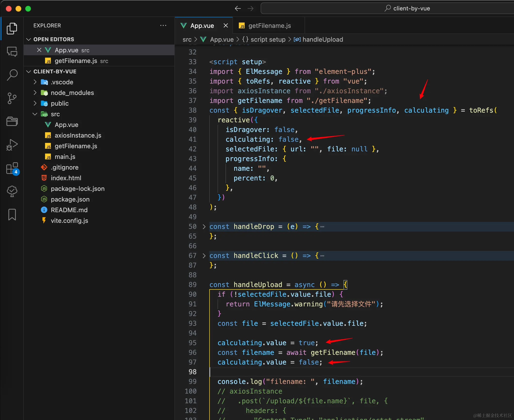Open the package.json file

coord(70,199)
